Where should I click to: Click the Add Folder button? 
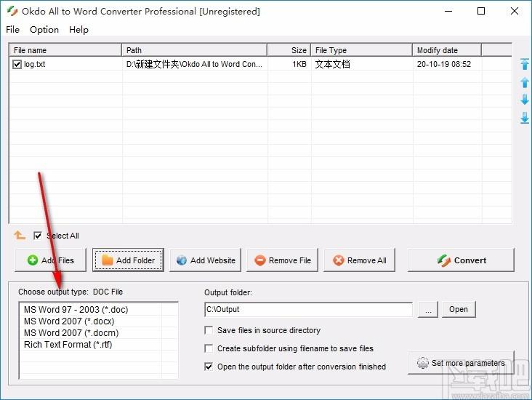(x=128, y=260)
